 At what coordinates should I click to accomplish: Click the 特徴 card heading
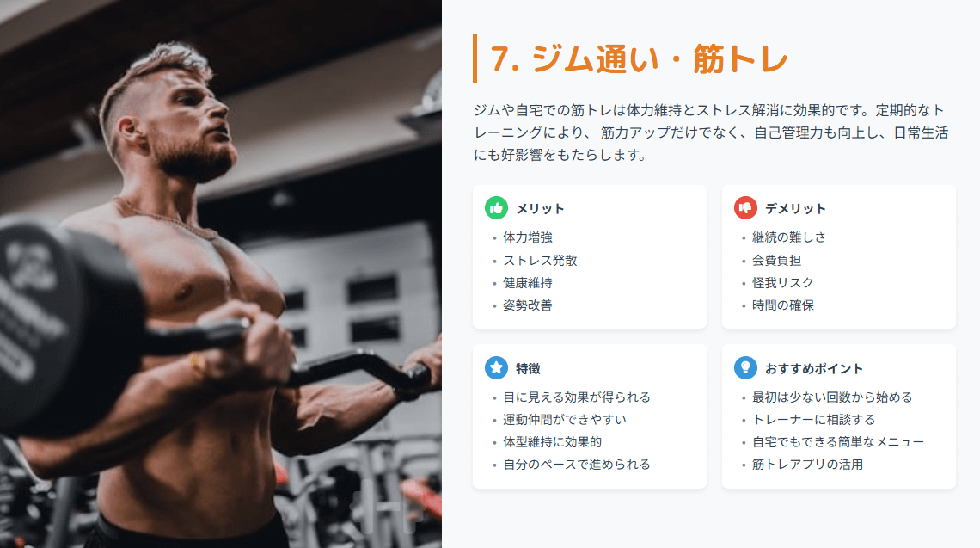[x=528, y=369]
